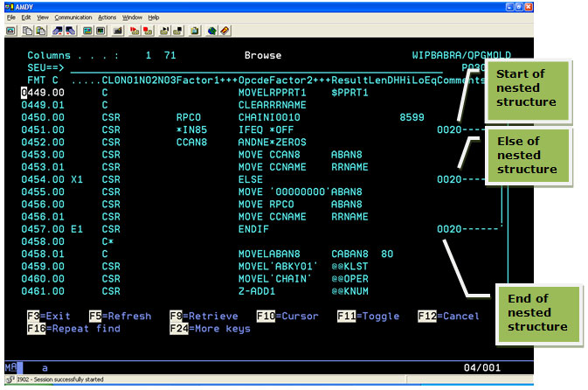Click ANDNE*ZEROS on line 0452.00

coord(273,142)
